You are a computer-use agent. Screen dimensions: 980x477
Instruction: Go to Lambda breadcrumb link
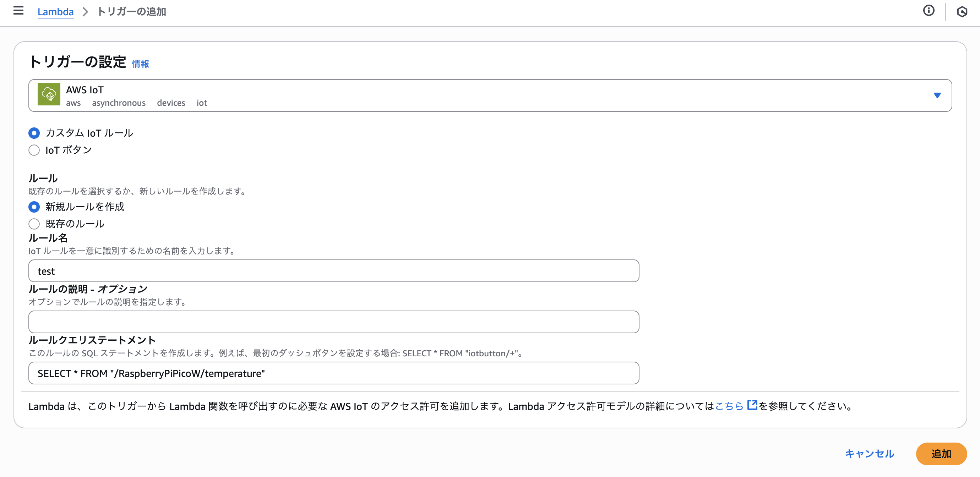(x=55, y=12)
